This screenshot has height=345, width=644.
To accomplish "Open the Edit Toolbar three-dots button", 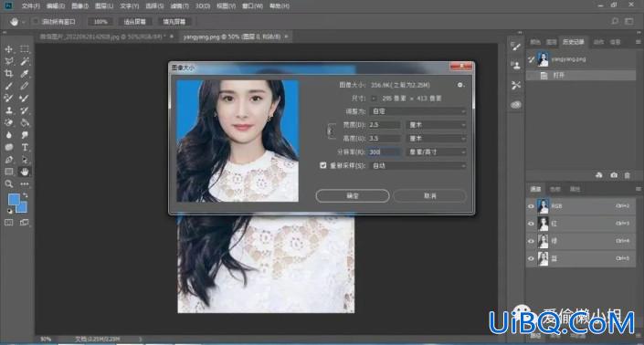I will 25,184.
